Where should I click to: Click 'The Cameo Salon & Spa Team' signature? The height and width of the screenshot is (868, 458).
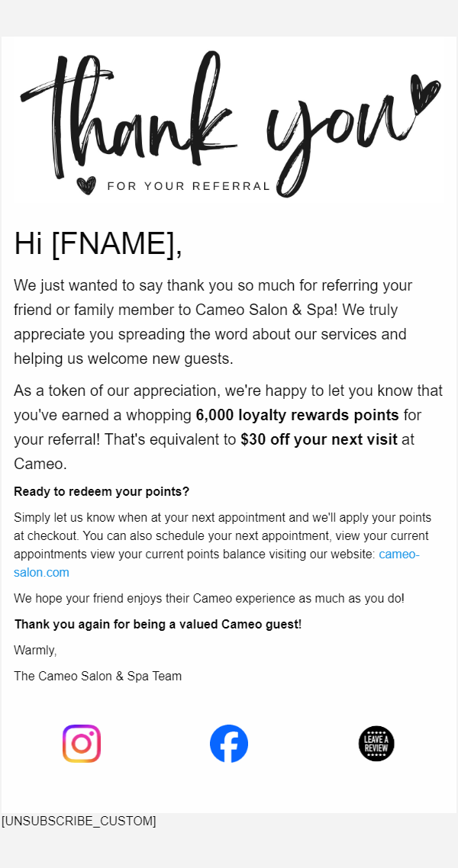click(x=98, y=676)
